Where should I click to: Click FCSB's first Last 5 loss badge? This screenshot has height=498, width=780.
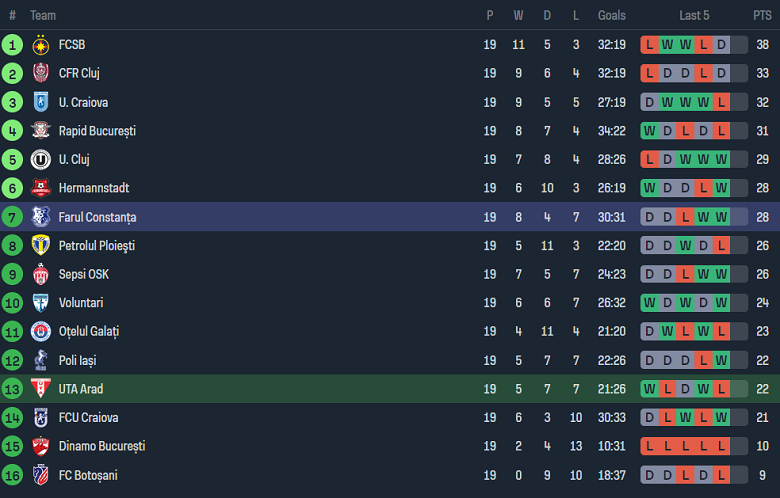click(650, 45)
